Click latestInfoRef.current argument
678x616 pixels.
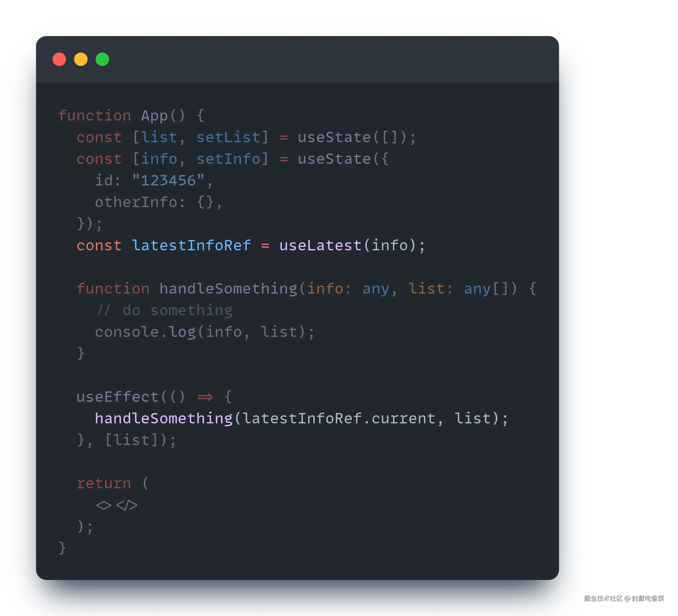point(339,418)
